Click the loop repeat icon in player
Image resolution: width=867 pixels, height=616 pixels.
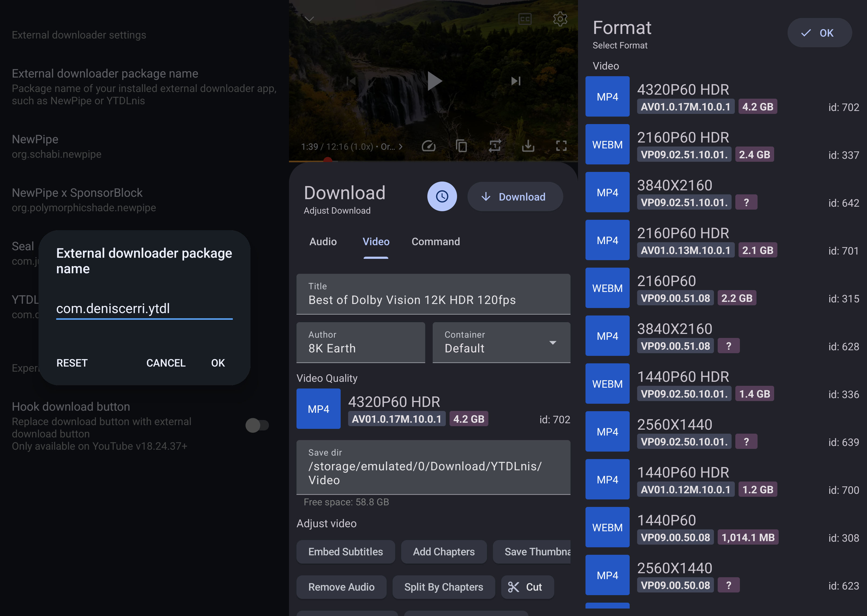tap(495, 146)
